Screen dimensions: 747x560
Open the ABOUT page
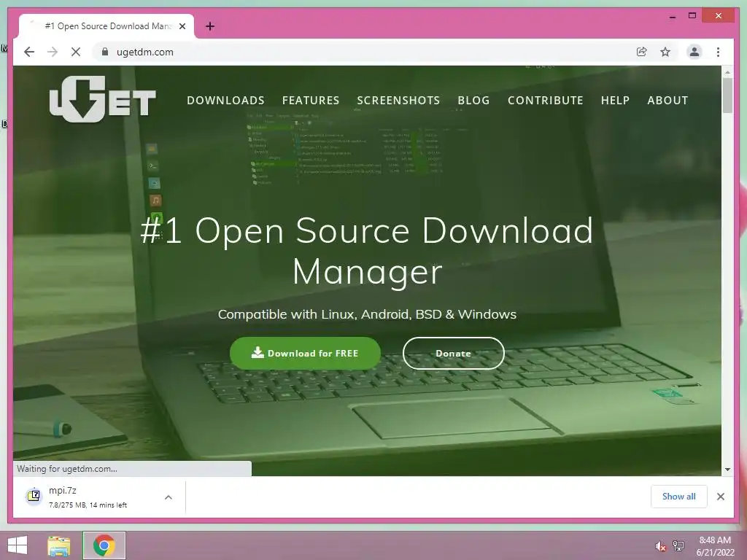pyautogui.click(x=667, y=101)
